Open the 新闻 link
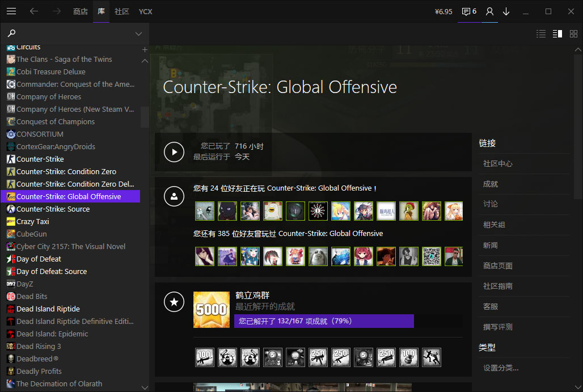The height and width of the screenshot is (392, 583). coord(491,246)
